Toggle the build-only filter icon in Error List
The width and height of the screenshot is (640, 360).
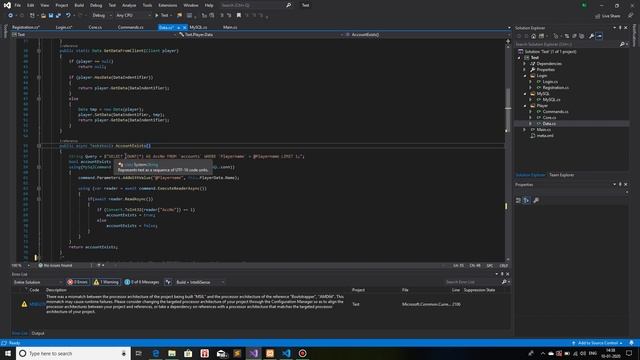168,282
